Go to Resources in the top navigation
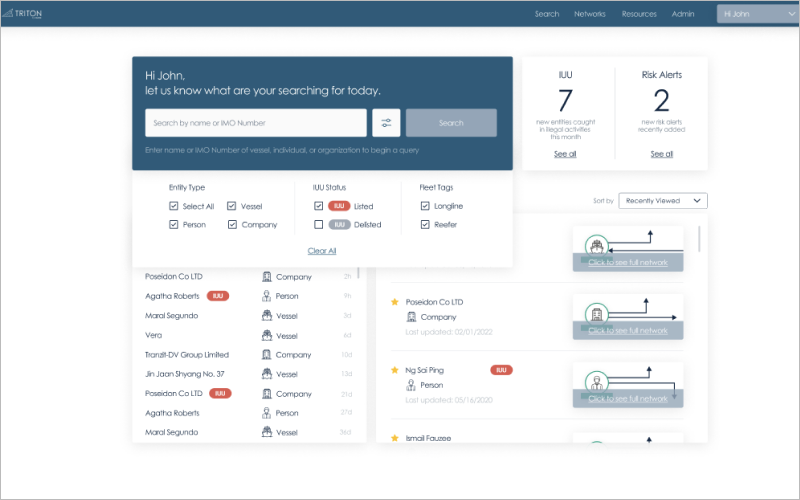The height and width of the screenshot is (500, 800). click(x=639, y=14)
